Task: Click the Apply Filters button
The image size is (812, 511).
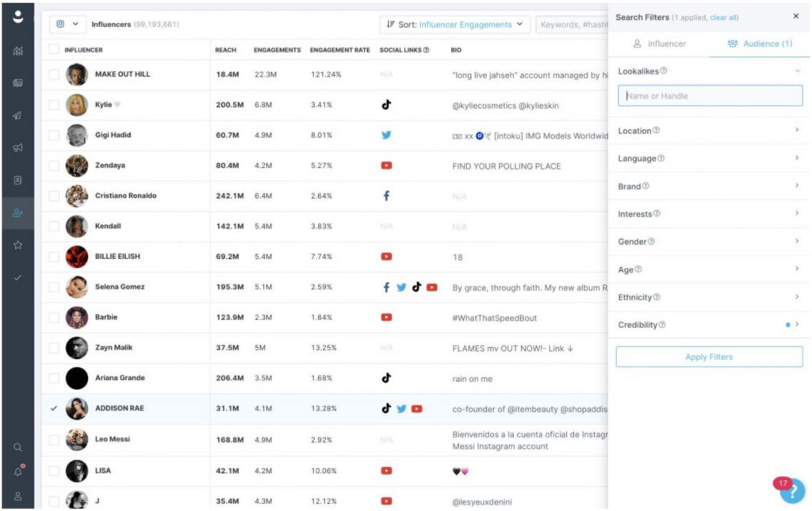Action: coord(708,357)
